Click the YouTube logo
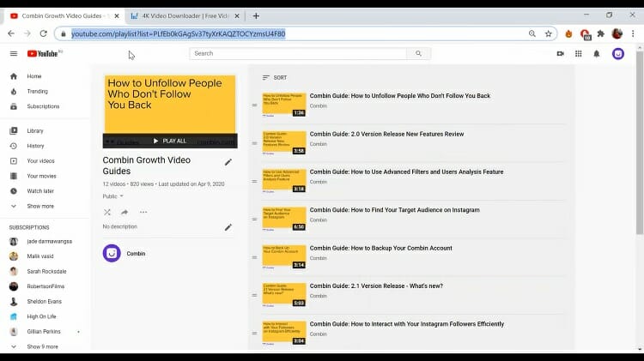 [45, 54]
